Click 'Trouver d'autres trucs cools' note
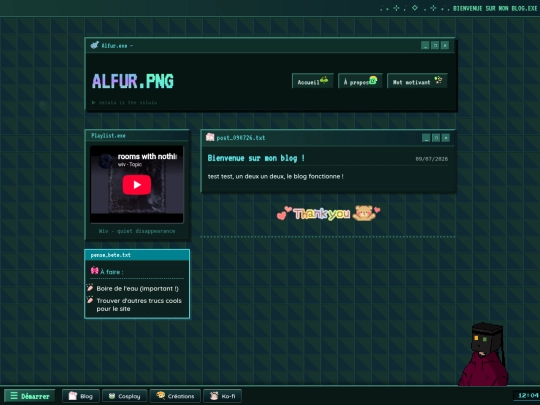 139,304
